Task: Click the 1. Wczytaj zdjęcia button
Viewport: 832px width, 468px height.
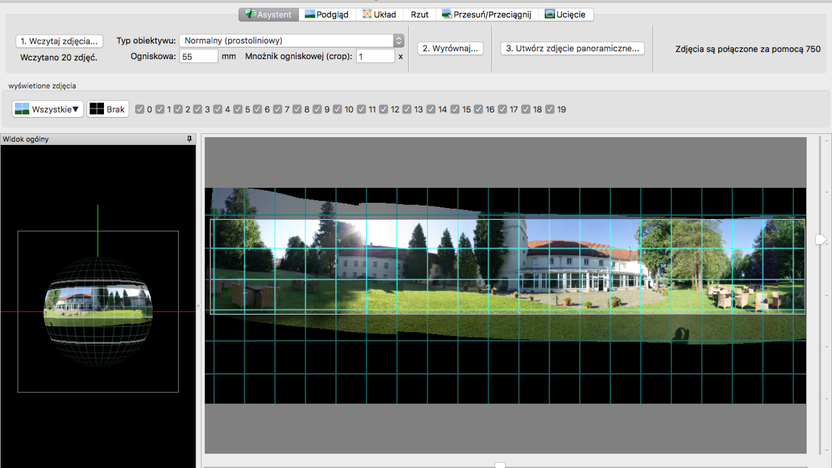Action: (x=59, y=41)
